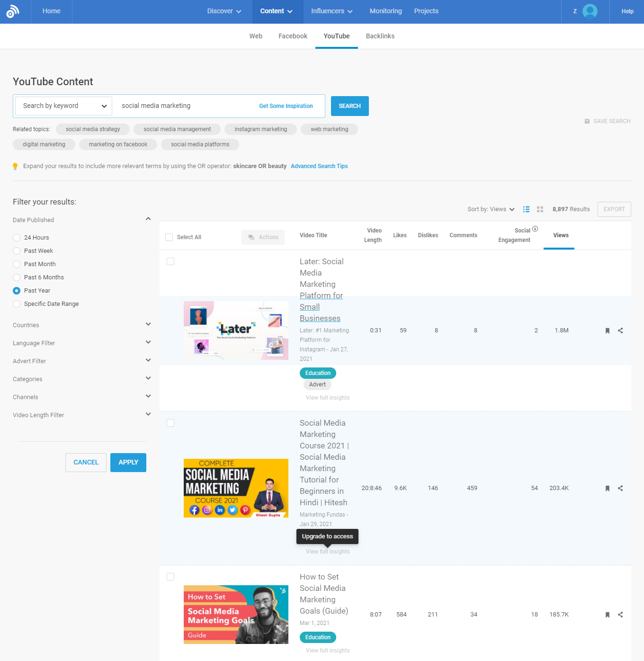644x661 pixels.
Task: Click the BuzzSumo logo icon
Action: pos(14,10)
